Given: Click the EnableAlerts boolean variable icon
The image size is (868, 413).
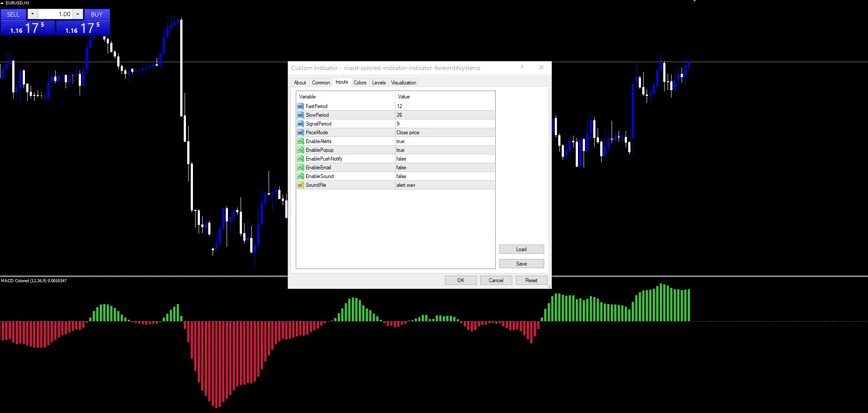Looking at the screenshot, I should click(300, 141).
